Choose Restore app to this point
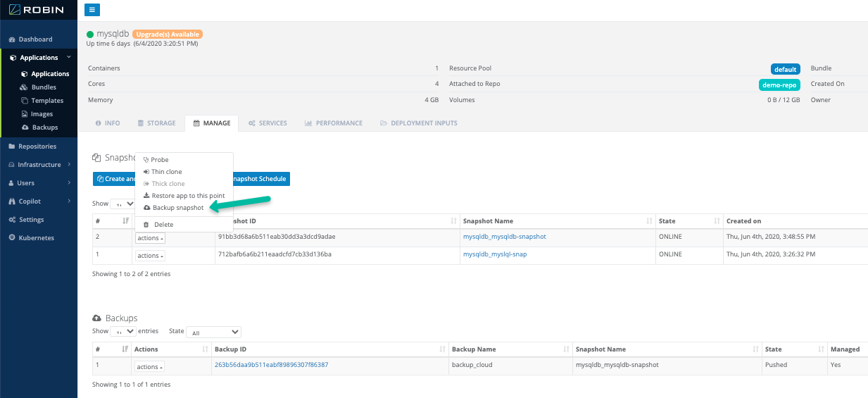This screenshot has width=868, height=398. [184, 196]
